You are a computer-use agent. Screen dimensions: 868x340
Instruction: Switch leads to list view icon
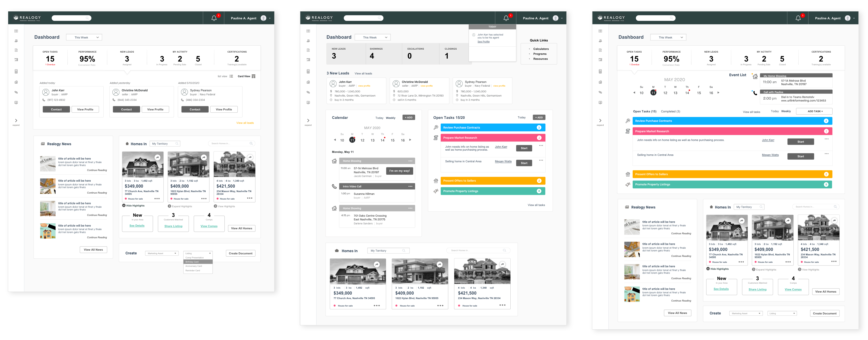click(231, 76)
